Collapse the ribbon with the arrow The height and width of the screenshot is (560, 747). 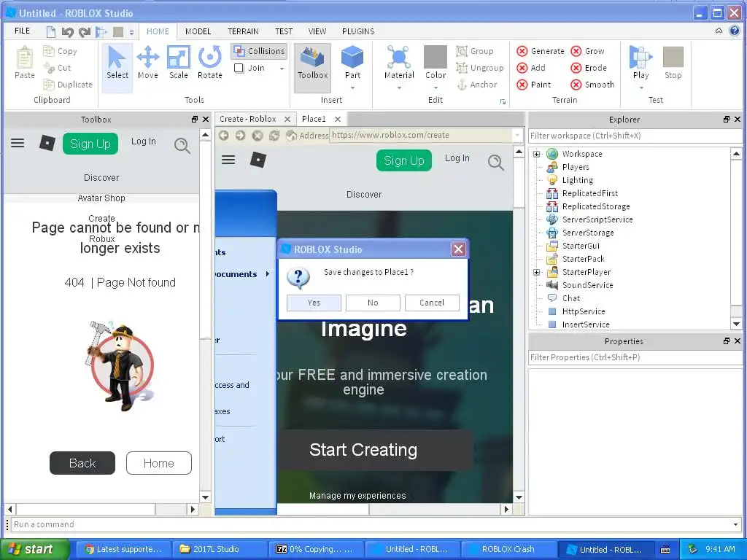tap(719, 31)
